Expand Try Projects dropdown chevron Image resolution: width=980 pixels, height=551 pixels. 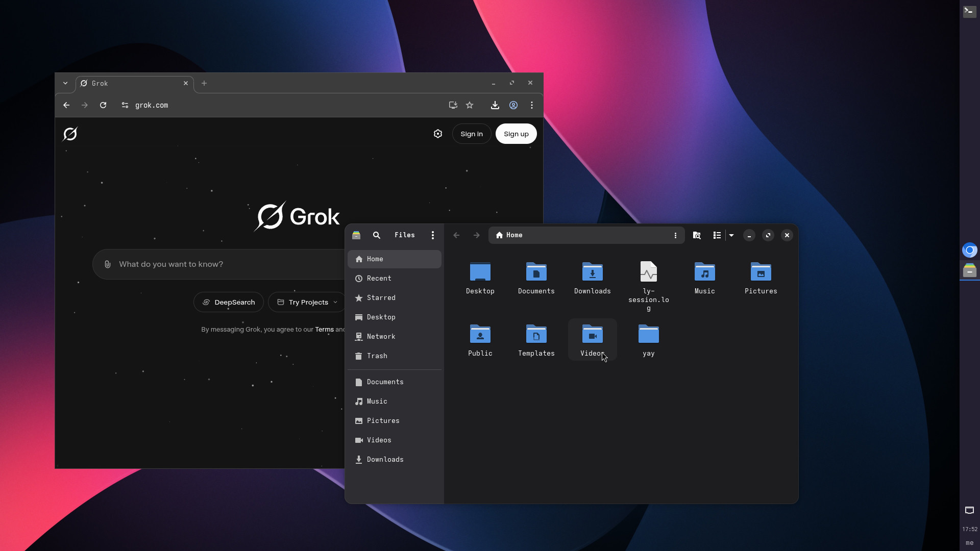tap(335, 303)
